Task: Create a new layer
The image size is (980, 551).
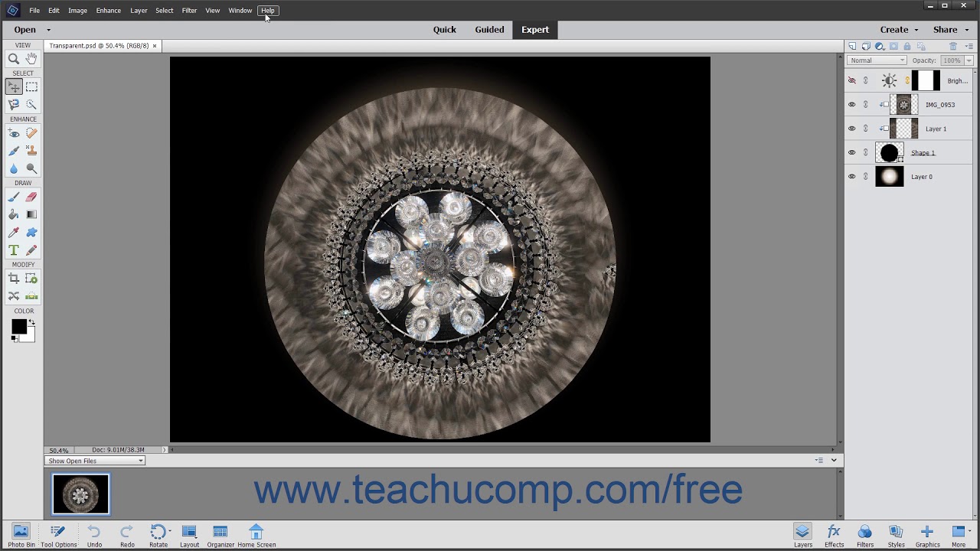Action: click(852, 47)
